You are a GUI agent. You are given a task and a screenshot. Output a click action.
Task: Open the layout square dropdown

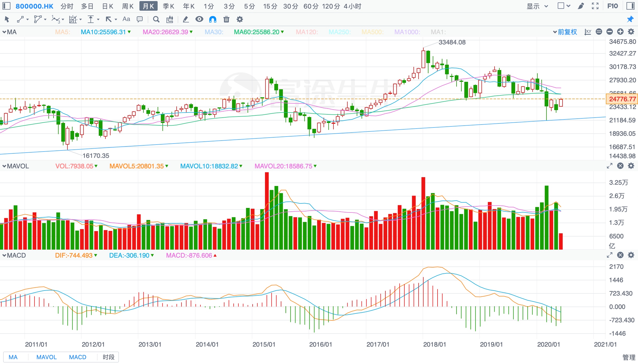tap(564, 6)
